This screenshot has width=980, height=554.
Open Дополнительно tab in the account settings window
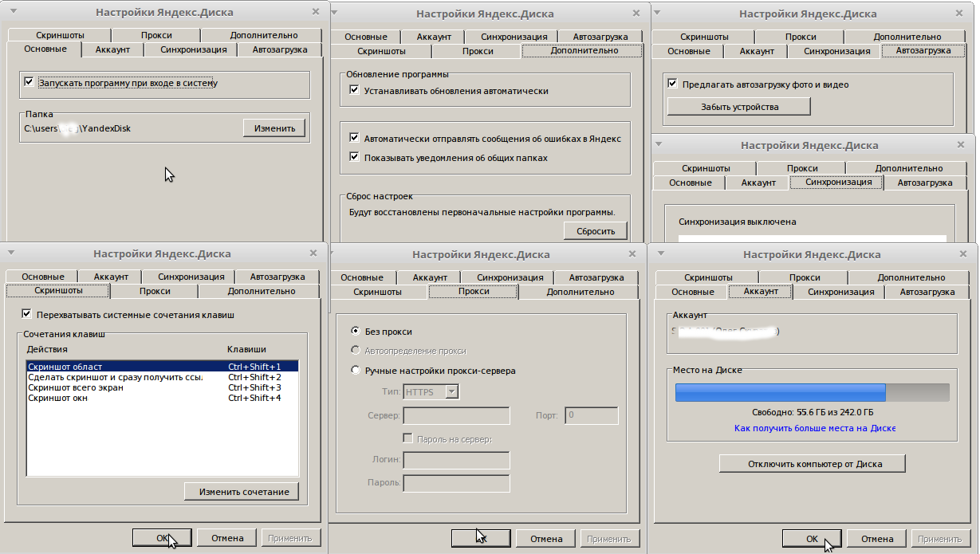point(911,277)
